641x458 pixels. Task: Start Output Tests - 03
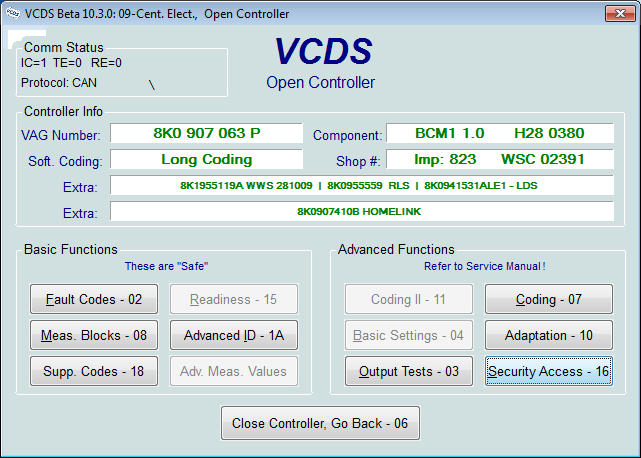409,371
